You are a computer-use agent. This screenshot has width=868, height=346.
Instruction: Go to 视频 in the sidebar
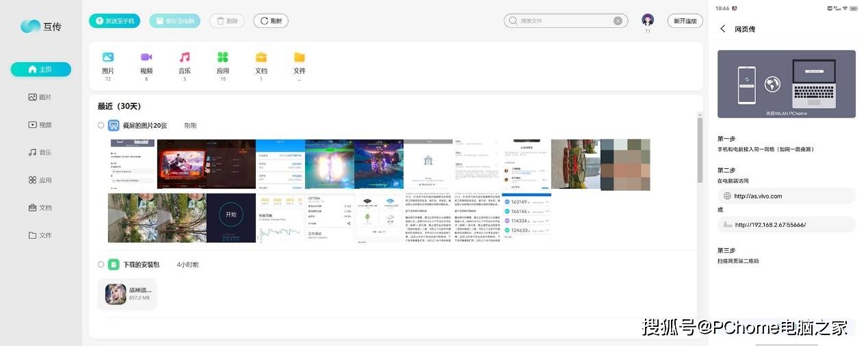click(40, 125)
